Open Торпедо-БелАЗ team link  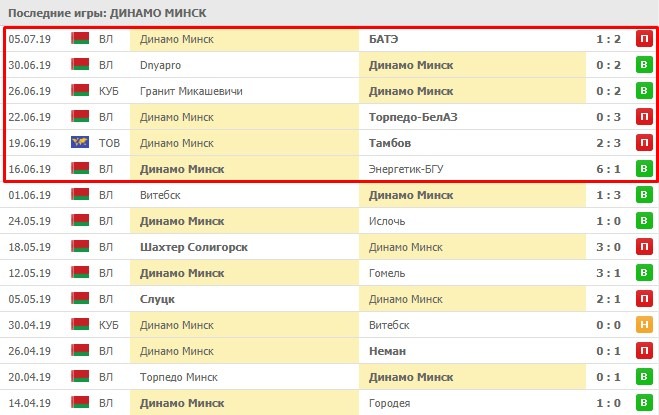pos(412,117)
